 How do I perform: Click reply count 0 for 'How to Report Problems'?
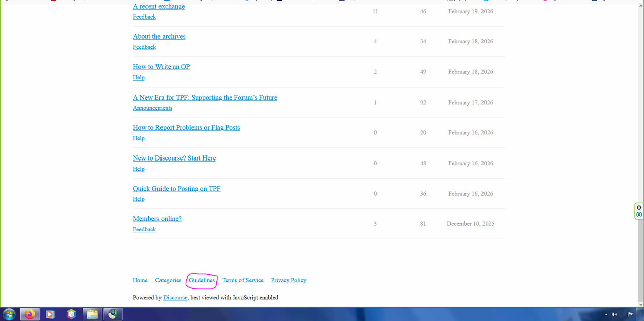pos(375,133)
